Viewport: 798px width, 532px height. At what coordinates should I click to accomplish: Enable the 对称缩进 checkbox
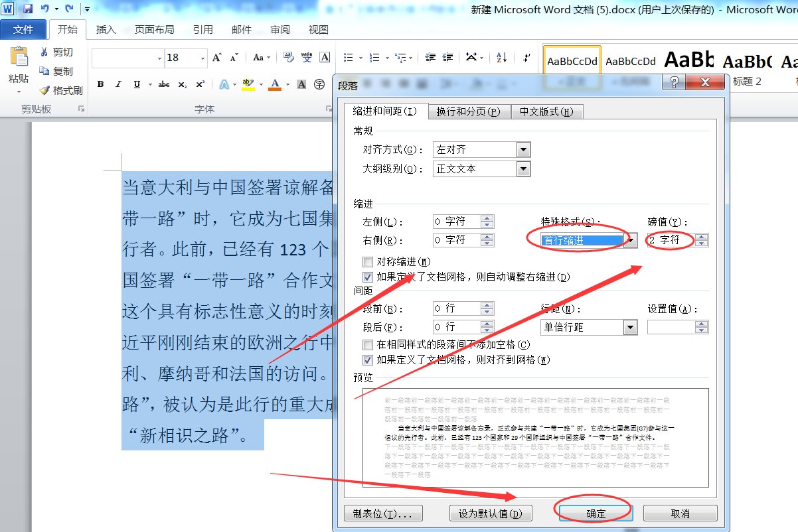(368, 261)
